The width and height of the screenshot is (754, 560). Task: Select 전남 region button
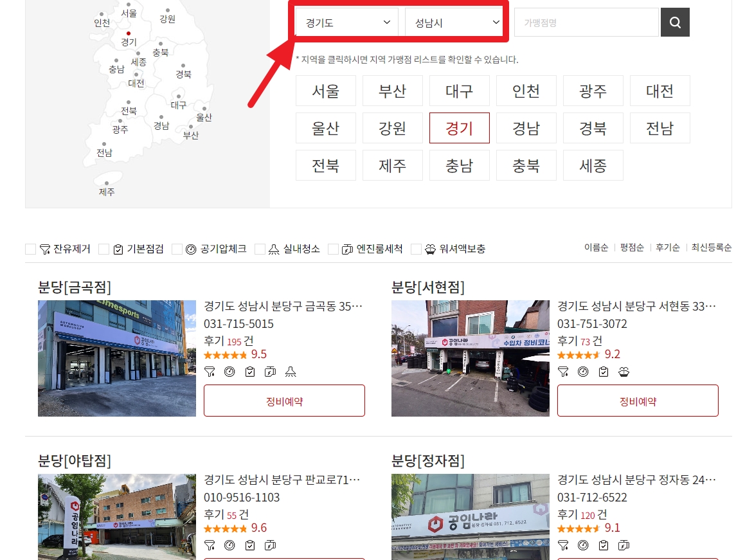pyautogui.click(x=660, y=128)
